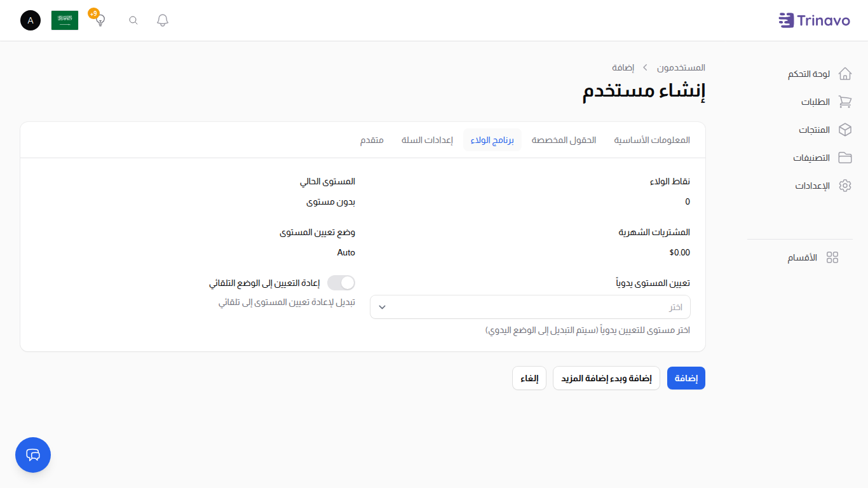Image resolution: width=868 pixels, height=488 pixels.
Task: Click the التصنيفات categories folder icon
Action: 845,158
